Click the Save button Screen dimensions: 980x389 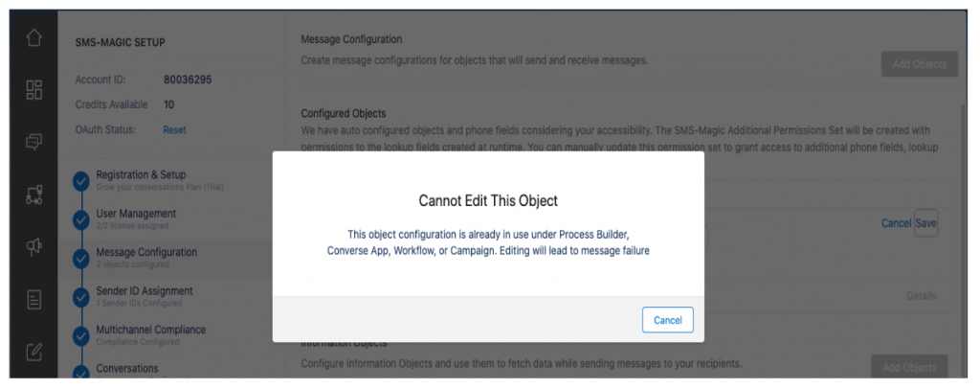click(x=925, y=223)
